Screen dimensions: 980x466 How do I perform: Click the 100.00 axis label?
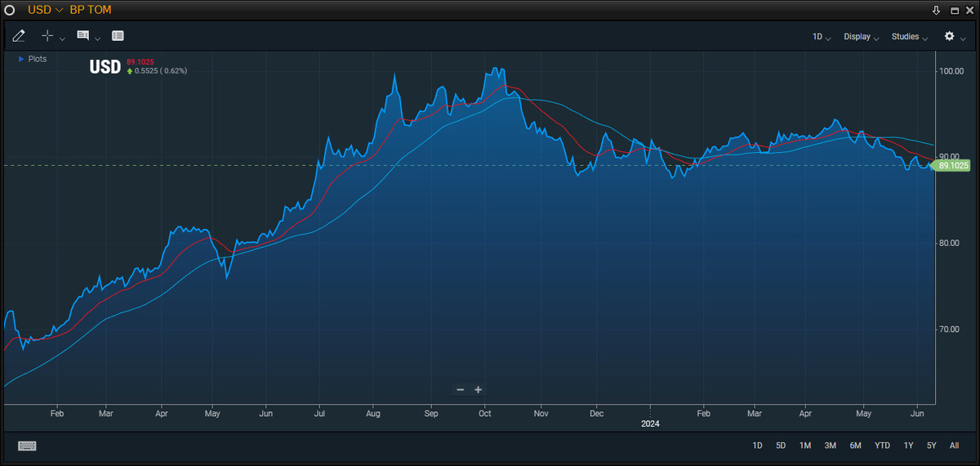pyautogui.click(x=952, y=71)
